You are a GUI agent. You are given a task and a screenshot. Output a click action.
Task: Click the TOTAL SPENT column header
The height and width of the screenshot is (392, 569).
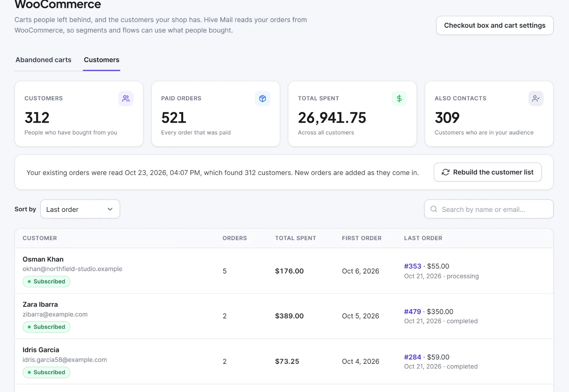tap(296, 238)
